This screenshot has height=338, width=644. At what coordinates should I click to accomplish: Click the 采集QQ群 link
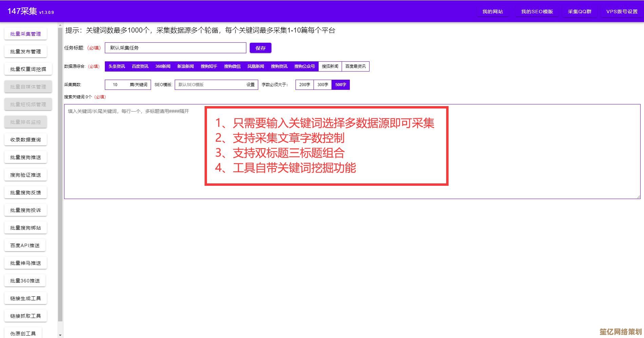(x=580, y=11)
